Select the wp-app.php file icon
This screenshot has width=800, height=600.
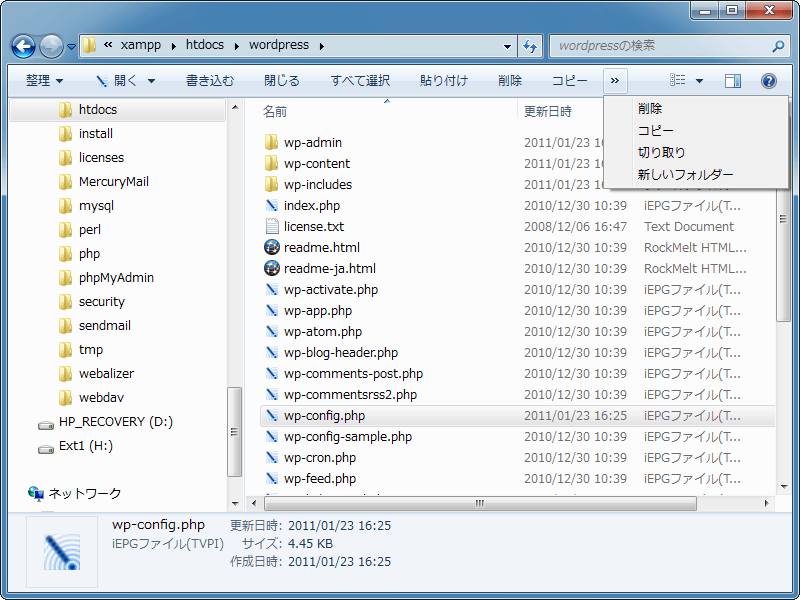(271, 310)
